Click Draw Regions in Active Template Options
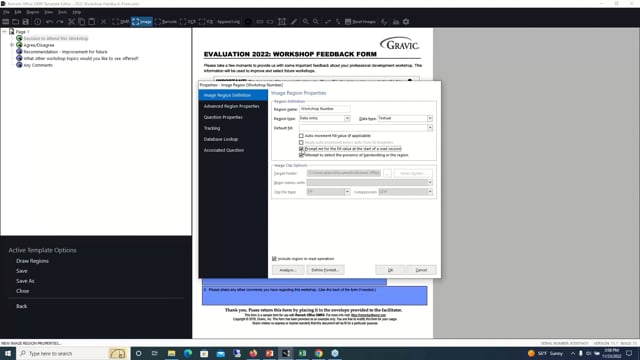This screenshot has height=360, width=640. (x=32, y=261)
